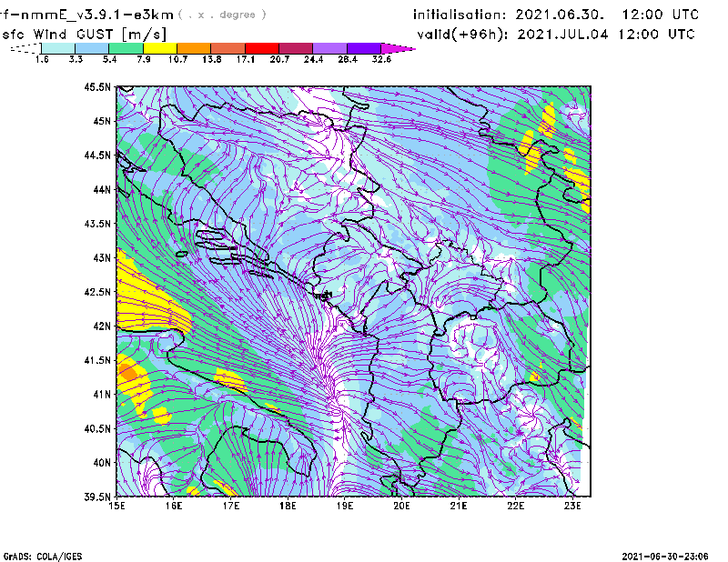
Task: Click the 18E longitude label
Action: [x=288, y=506]
